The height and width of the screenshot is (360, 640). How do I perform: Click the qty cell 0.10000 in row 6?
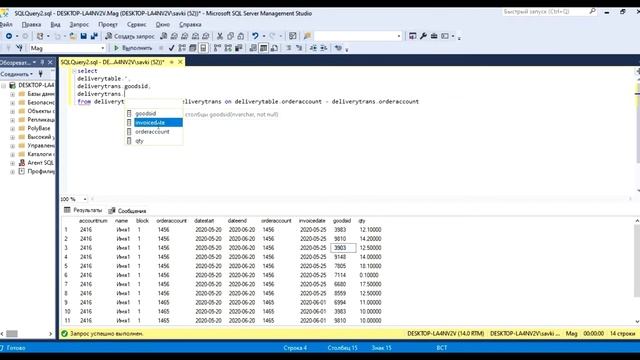click(x=369, y=275)
